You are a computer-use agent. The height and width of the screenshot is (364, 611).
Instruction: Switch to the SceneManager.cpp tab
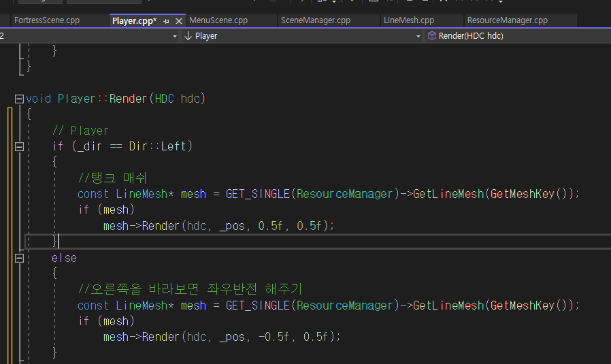pos(316,20)
